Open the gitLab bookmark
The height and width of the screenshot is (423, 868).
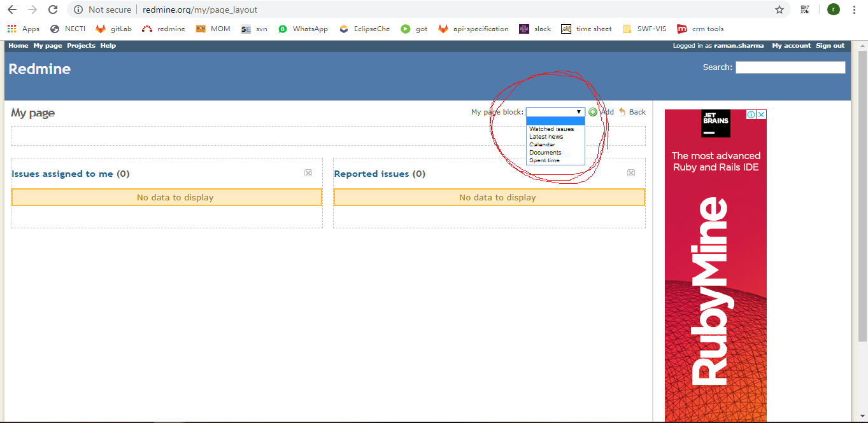click(113, 29)
